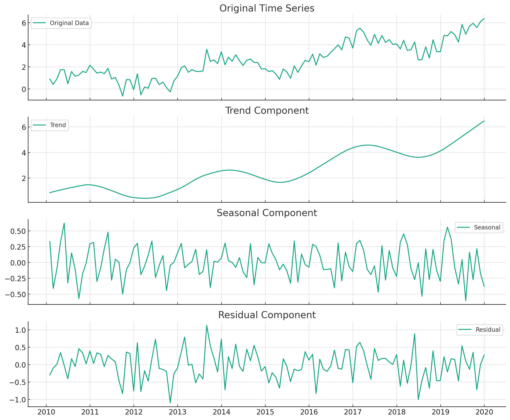
Task: Click the 'Residual' legend label
Action: [x=488, y=330]
